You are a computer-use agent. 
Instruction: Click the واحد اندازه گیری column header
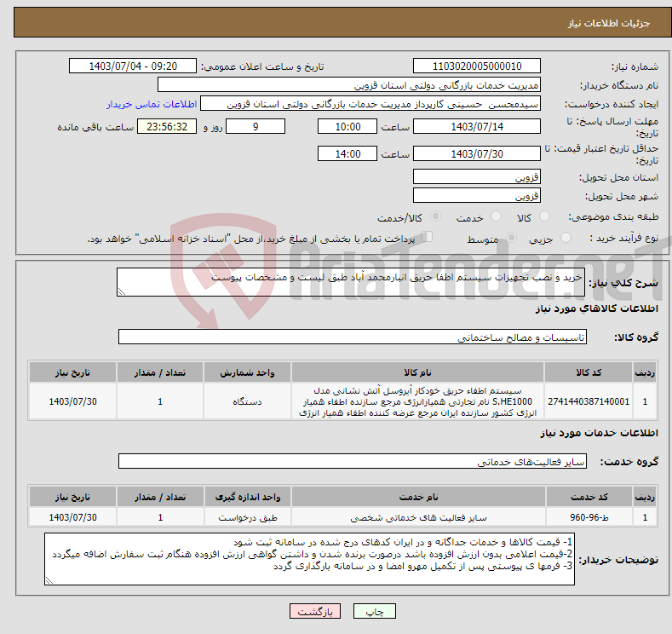tap(248, 497)
